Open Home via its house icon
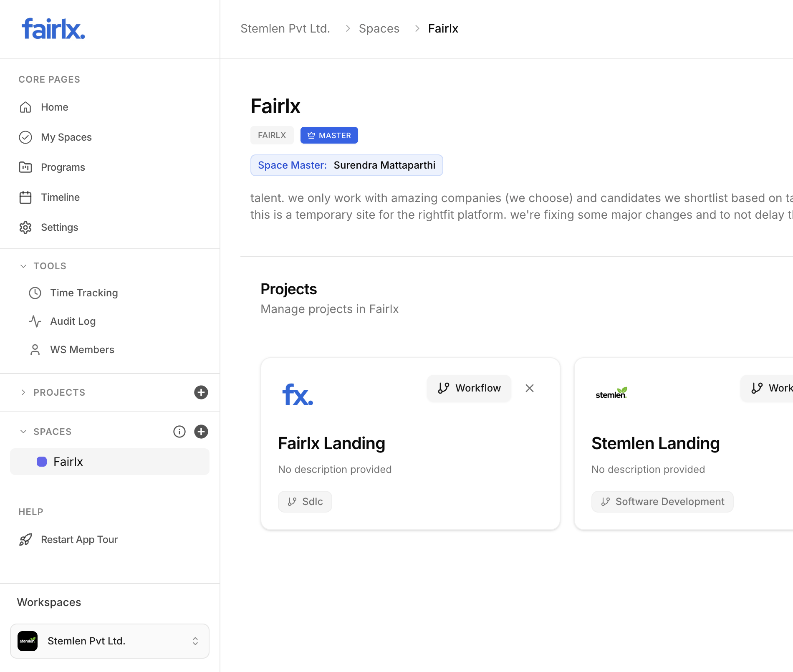 [25, 107]
